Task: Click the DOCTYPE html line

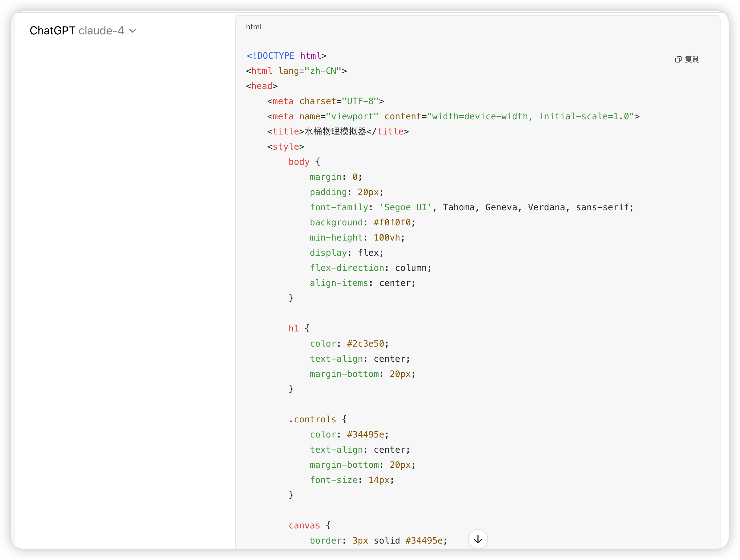Action: point(286,56)
